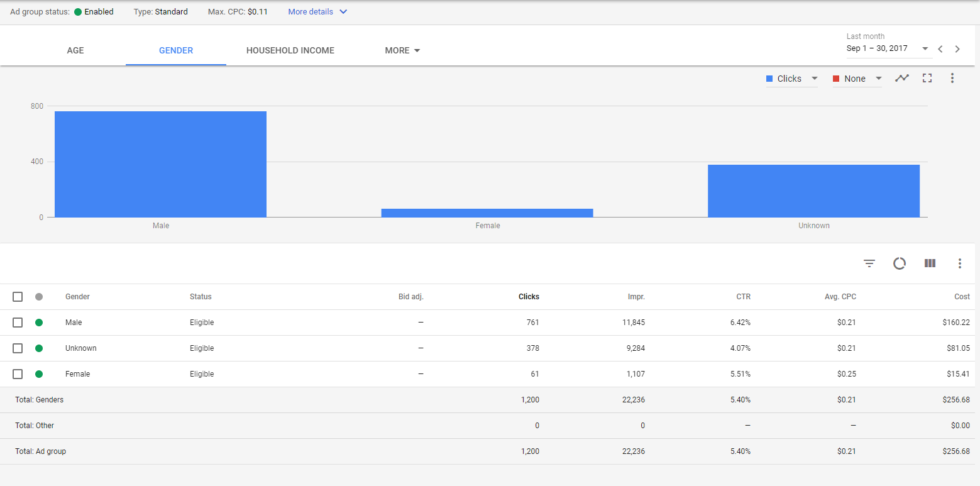Click the Unknown CTR value 4.07%
Viewport: 980px width, 486px height.
[740, 348]
